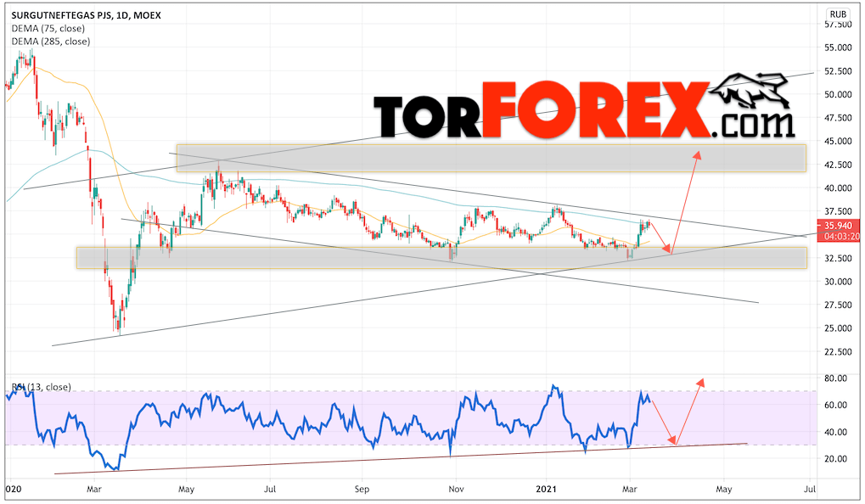The height and width of the screenshot is (504, 865).
Task: Select the DEMA (285, close) indicator label
Action: [51, 42]
